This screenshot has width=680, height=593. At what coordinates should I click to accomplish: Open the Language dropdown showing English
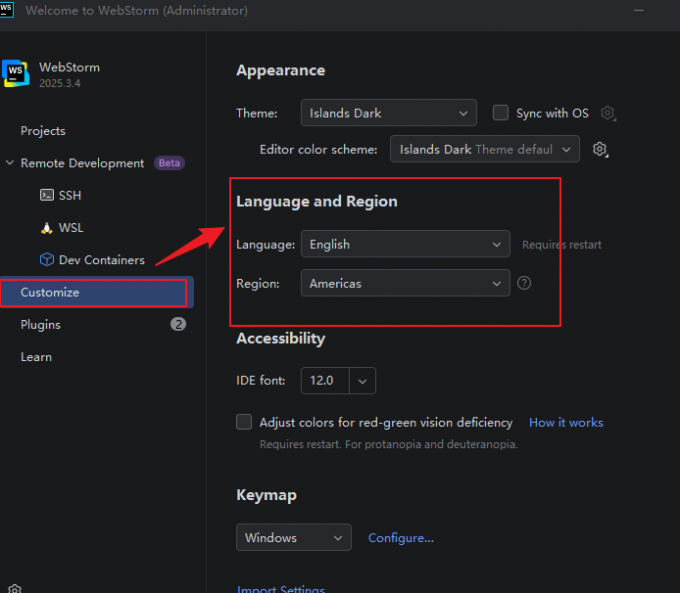pos(405,244)
